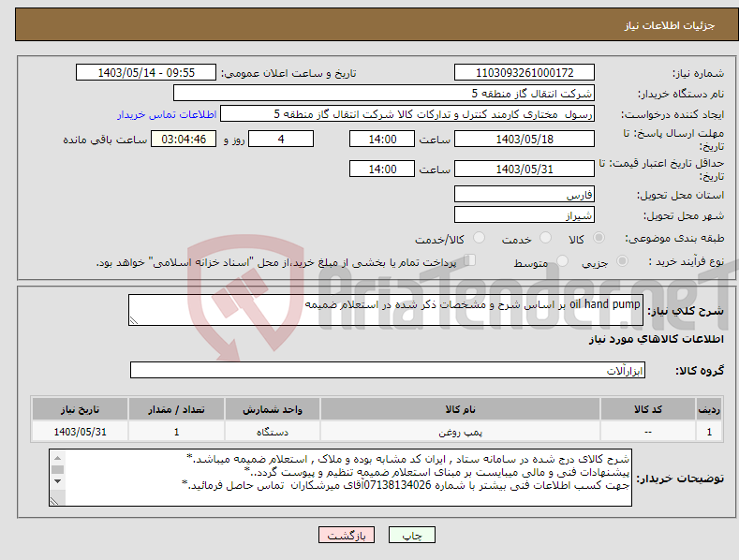The image size is (739, 560).
Task: Select the متوسط purchase type radio
Action: pos(562,260)
